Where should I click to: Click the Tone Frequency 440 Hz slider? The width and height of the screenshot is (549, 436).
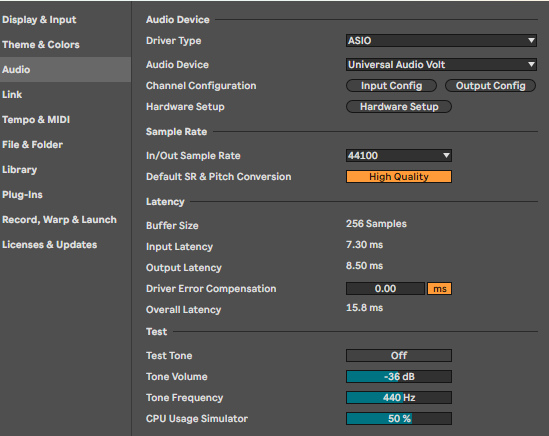click(x=399, y=397)
